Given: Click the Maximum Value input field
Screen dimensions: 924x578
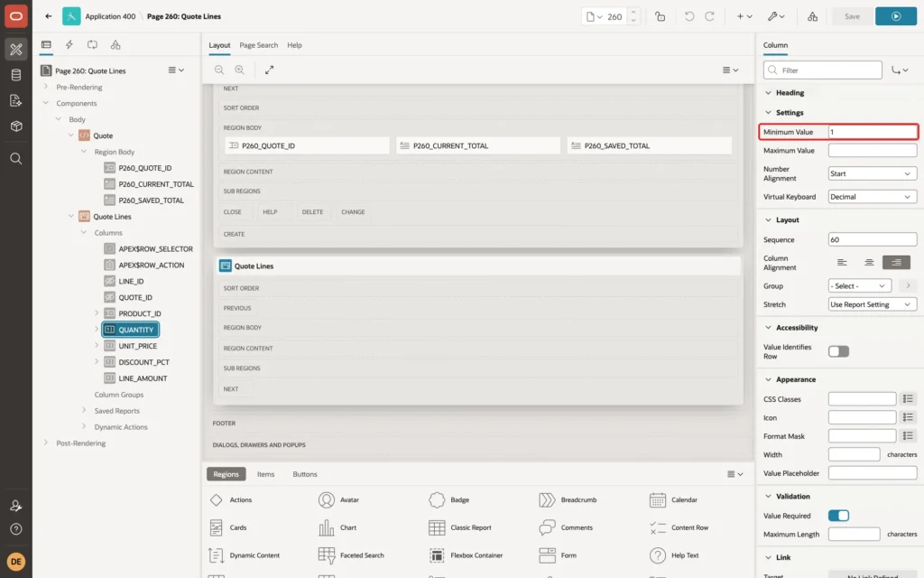Looking at the screenshot, I should pyautogui.click(x=873, y=151).
